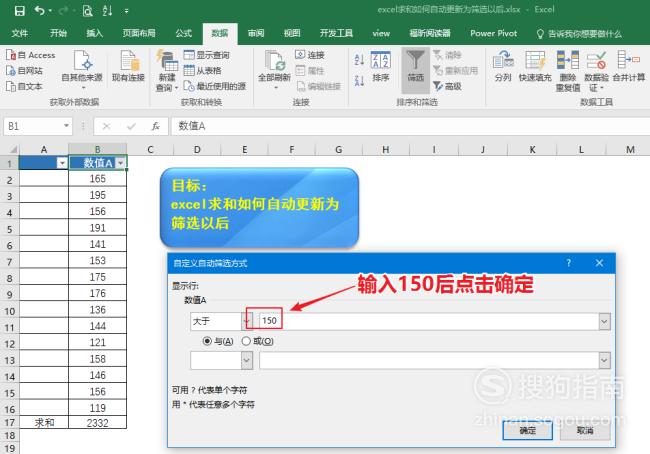The image size is (650, 454).
Task: Select cell containing 求和
Action: (x=44, y=422)
